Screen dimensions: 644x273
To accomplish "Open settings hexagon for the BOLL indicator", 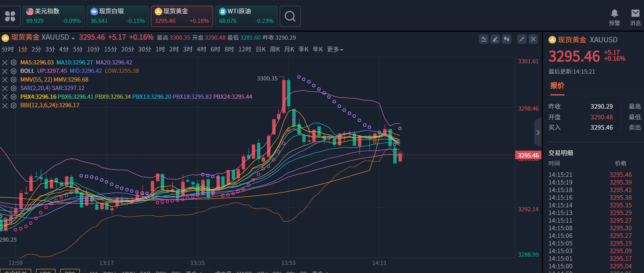I will [x=13, y=71].
